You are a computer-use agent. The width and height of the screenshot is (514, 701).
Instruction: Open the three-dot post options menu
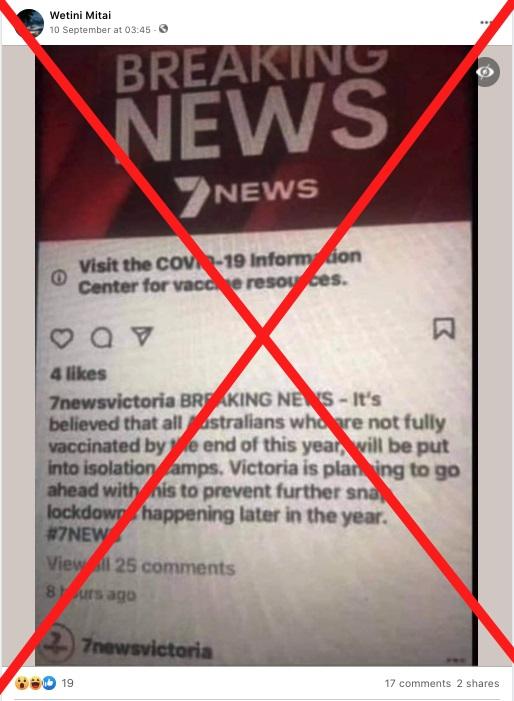point(486,22)
